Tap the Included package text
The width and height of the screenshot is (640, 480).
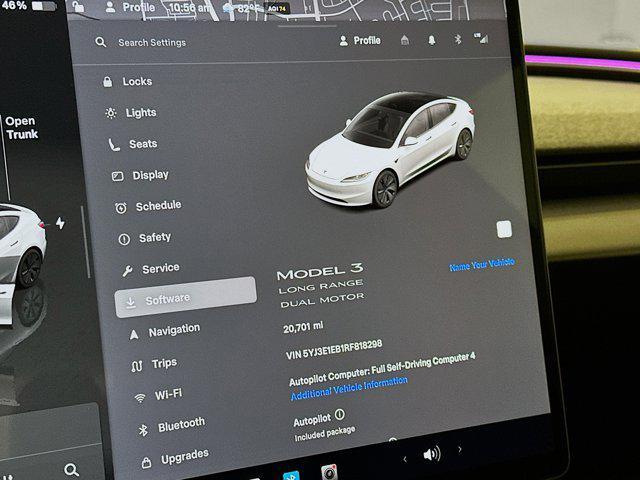[325, 434]
